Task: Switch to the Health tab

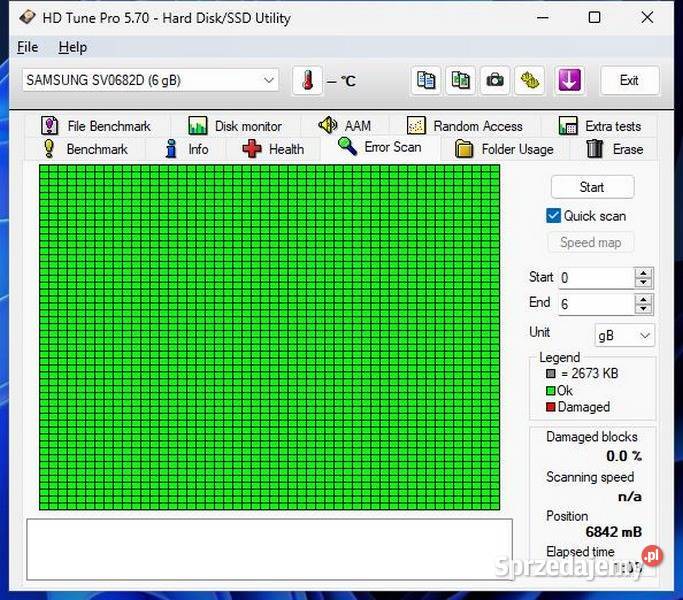Action: pyautogui.click(x=273, y=149)
